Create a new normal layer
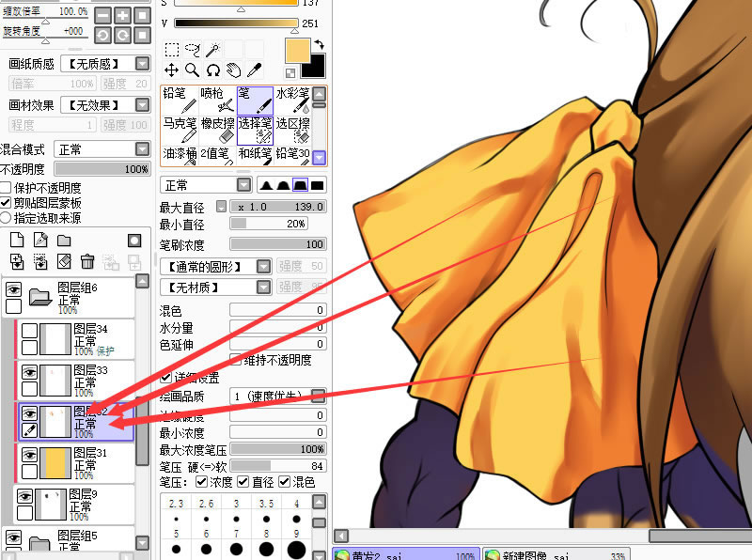752x560 pixels. click(17, 240)
